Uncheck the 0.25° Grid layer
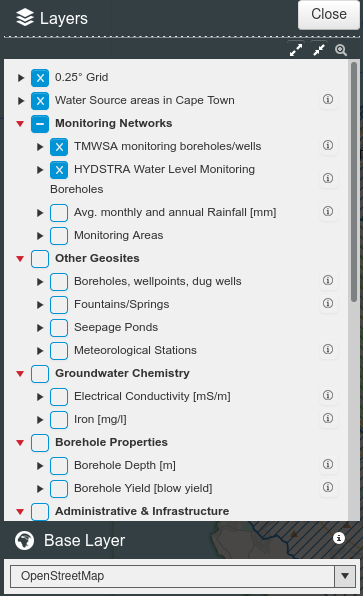363x596 pixels. point(40,78)
